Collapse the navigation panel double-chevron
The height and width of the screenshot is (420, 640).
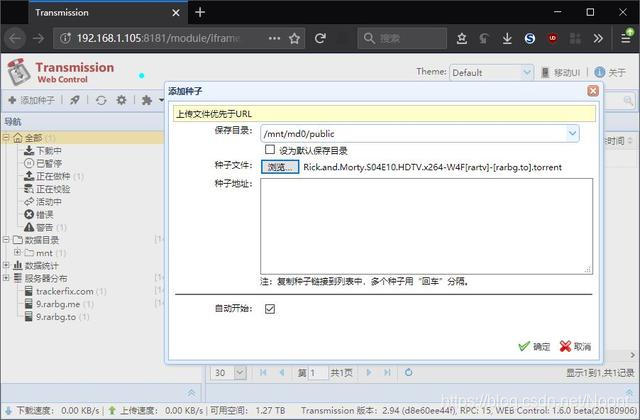(x=191, y=393)
